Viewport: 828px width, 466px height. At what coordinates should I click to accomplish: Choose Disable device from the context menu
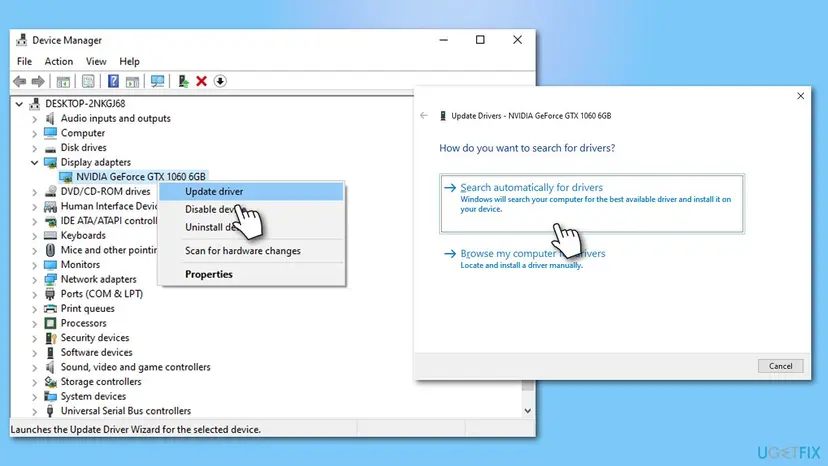click(251, 209)
